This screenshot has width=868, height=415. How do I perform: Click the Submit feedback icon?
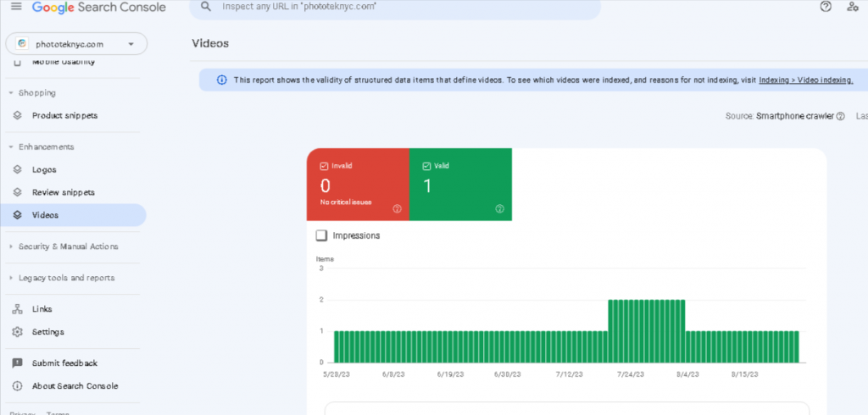pos(17,363)
